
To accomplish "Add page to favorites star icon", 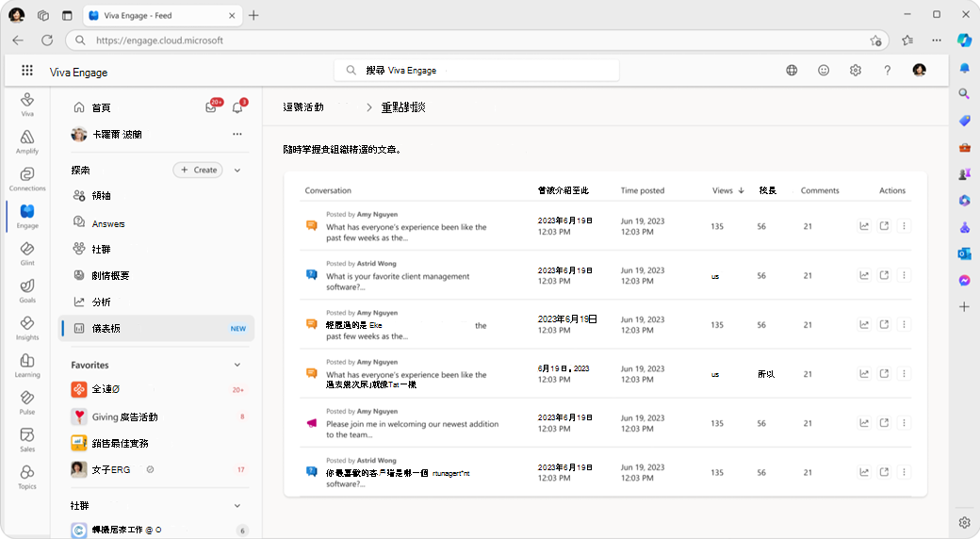I will click(875, 40).
